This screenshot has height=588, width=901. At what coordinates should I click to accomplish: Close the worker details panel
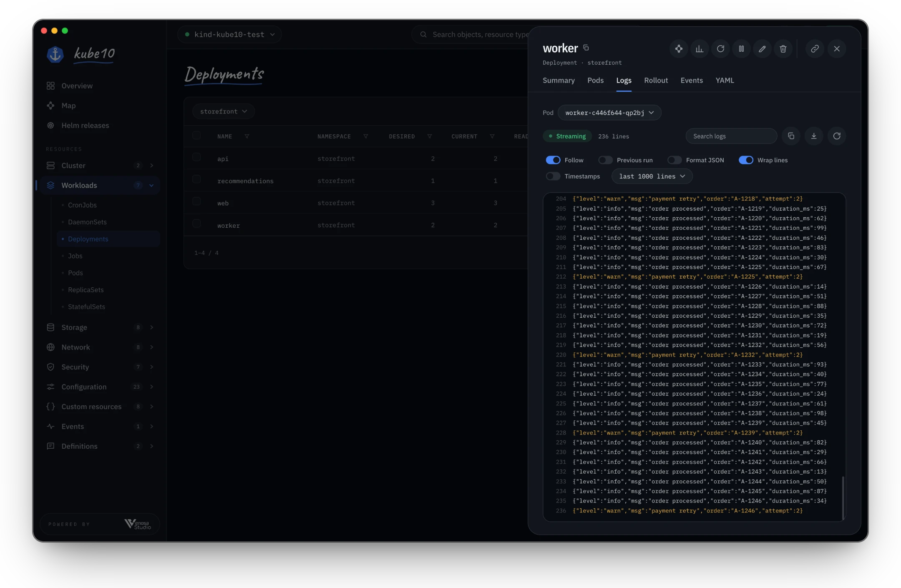click(837, 49)
